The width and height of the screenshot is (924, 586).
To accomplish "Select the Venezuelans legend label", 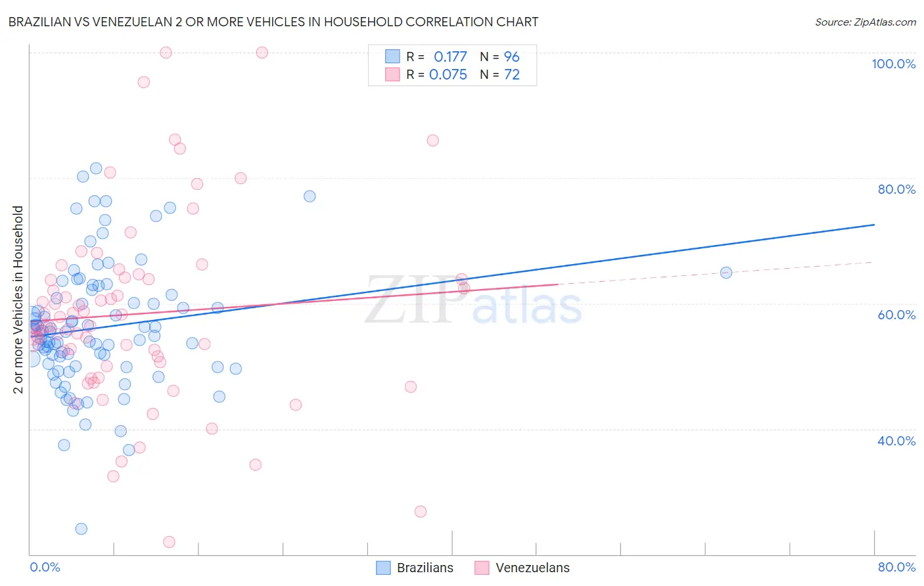I will [532, 568].
